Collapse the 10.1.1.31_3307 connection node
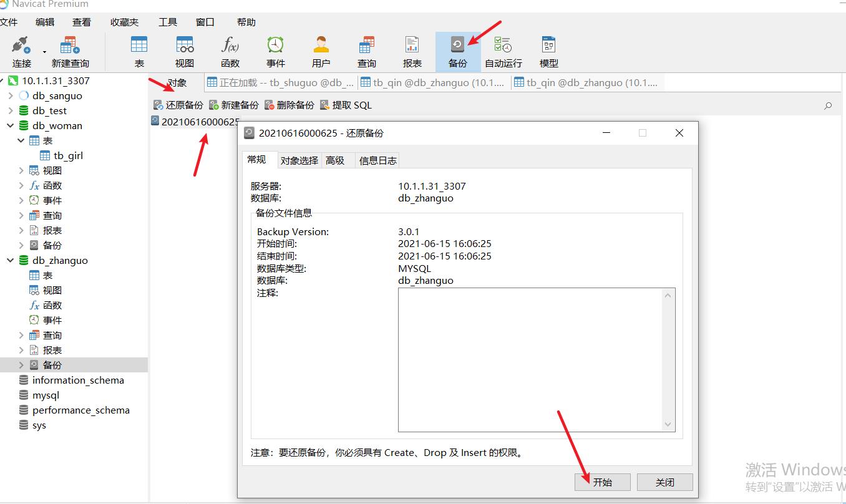This screenshot has height=504, width=846. pos(1,80)
